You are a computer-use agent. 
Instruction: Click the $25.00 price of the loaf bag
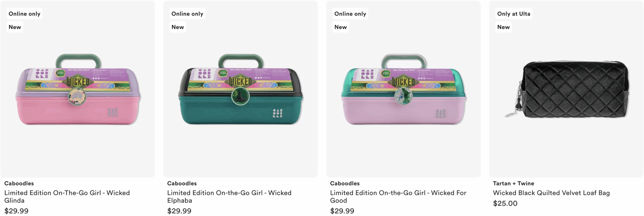point(505,203)
